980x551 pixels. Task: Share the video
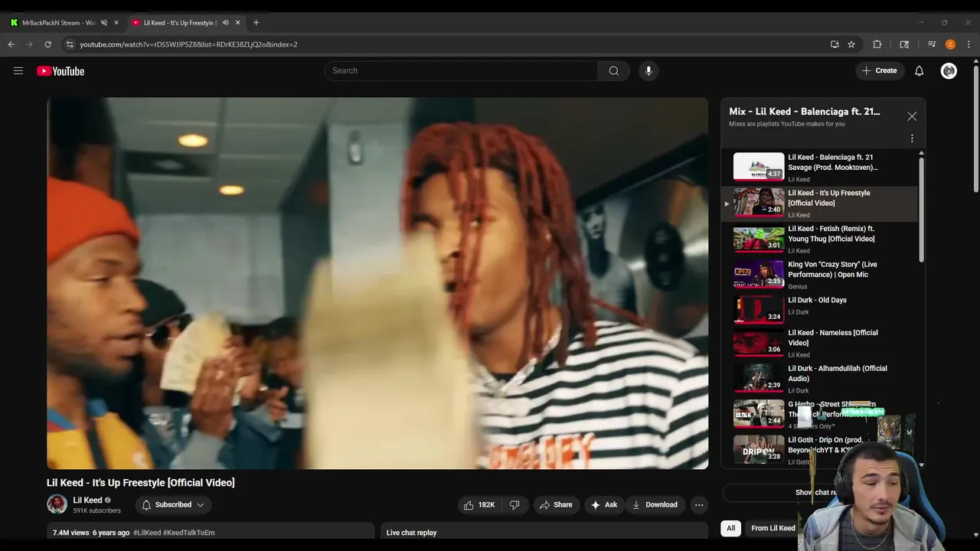[x=556, y=505]
